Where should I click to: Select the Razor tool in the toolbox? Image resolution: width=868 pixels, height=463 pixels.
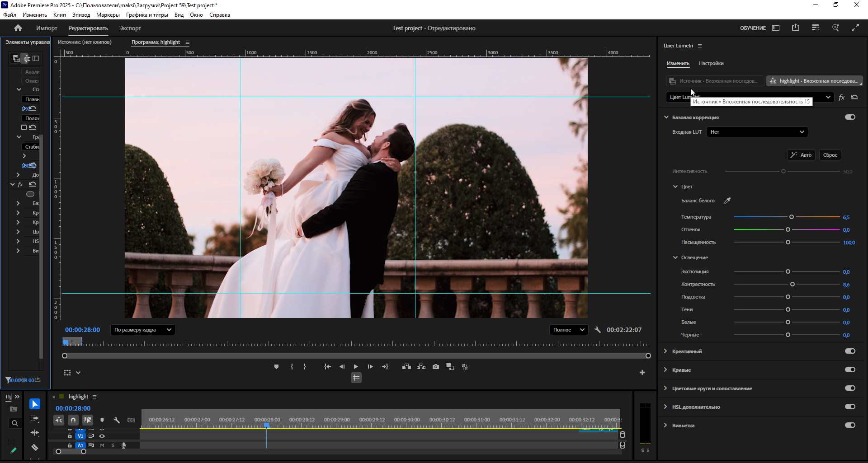[35, 447]
